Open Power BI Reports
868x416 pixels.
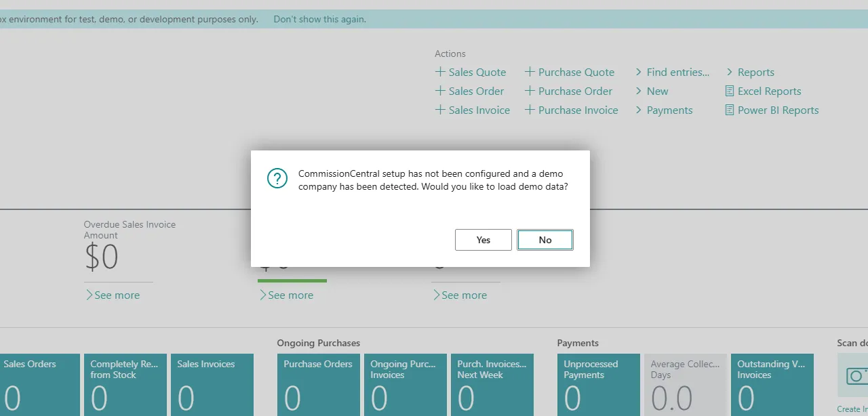772,110
